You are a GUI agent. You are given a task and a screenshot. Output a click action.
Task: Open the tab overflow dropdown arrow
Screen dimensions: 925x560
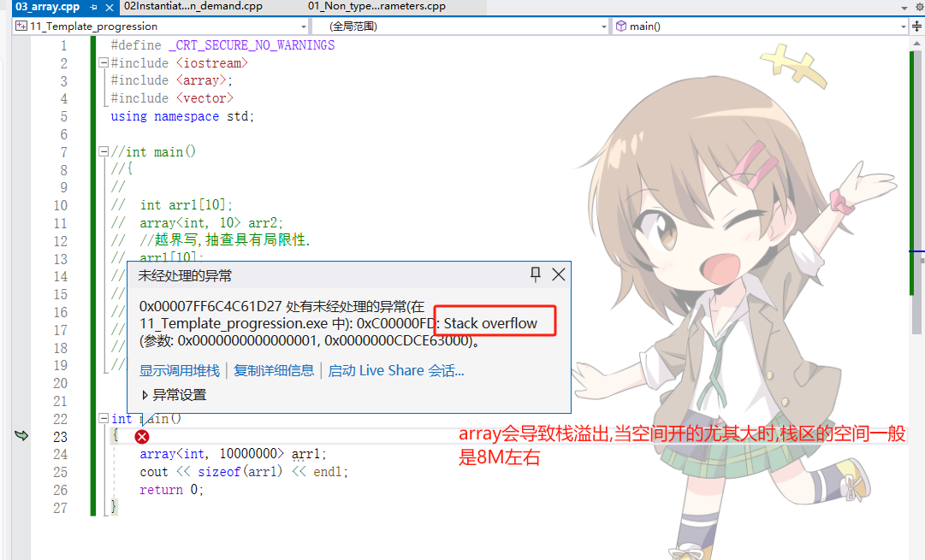904,8
